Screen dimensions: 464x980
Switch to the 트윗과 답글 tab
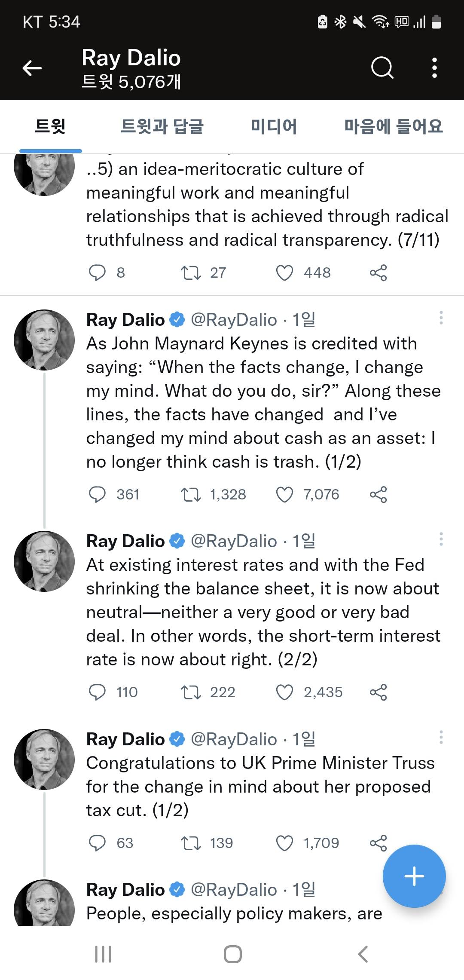pyautogui.click(x=162, y=126)
